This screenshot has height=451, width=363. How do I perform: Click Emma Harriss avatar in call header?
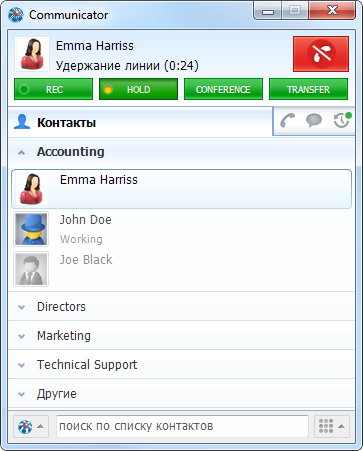[x=32, y=54]
